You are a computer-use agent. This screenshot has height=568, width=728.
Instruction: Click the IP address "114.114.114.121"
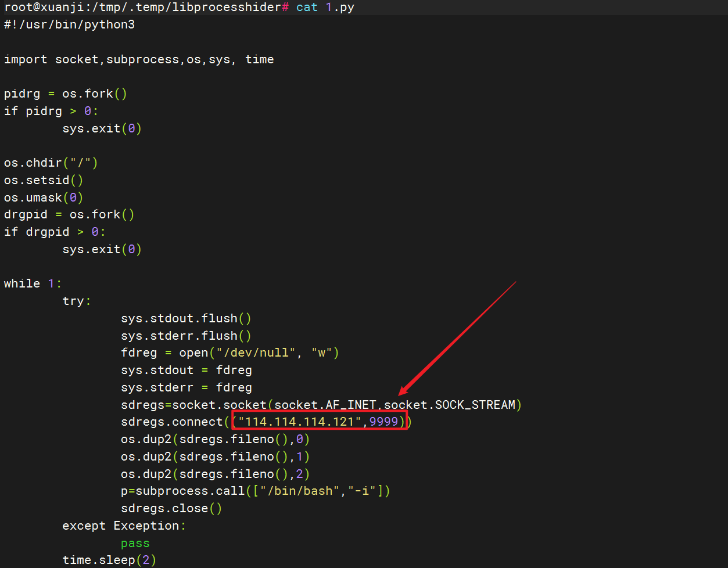coord(300,422)
